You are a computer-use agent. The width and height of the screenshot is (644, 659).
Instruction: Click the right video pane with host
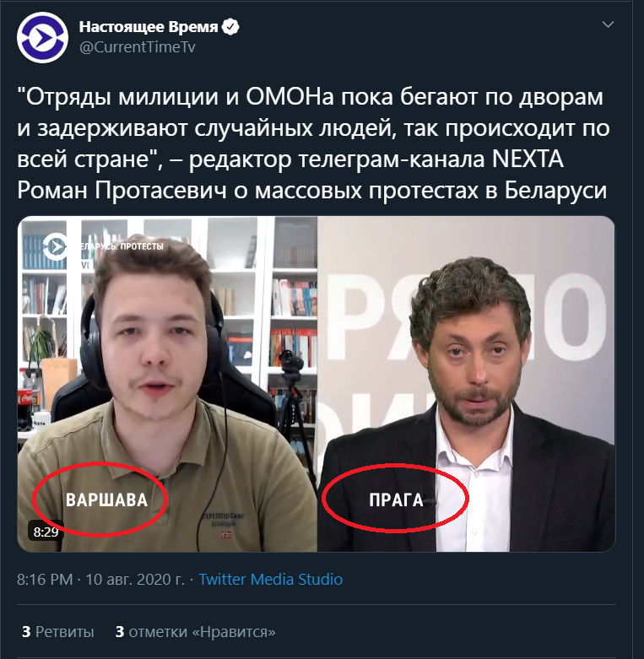(466, 384)
